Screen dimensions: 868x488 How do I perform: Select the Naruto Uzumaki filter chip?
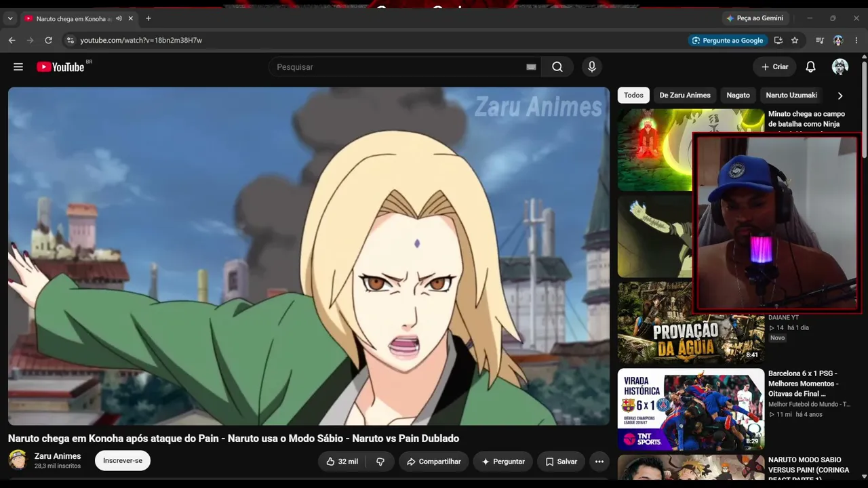pos(791,96)
